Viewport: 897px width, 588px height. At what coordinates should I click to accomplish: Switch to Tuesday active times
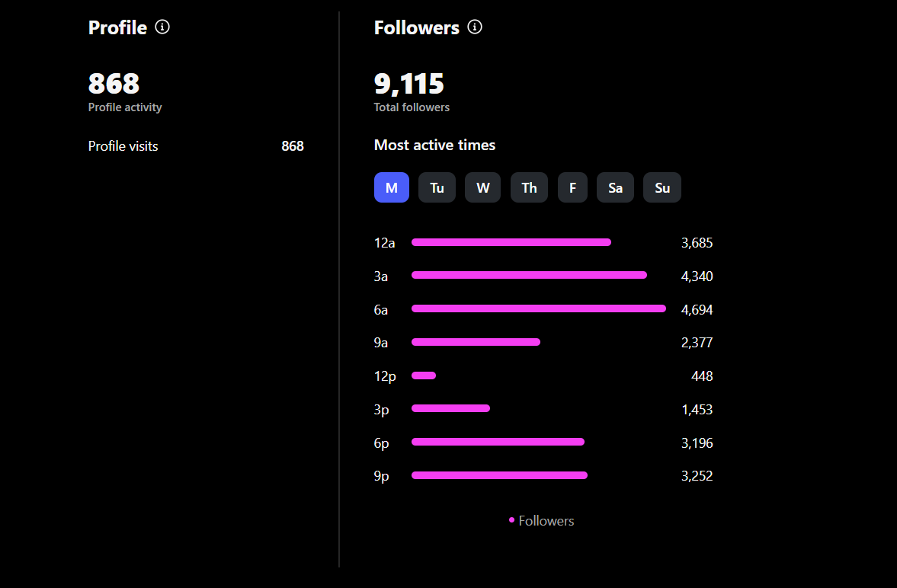click(437, 187)
